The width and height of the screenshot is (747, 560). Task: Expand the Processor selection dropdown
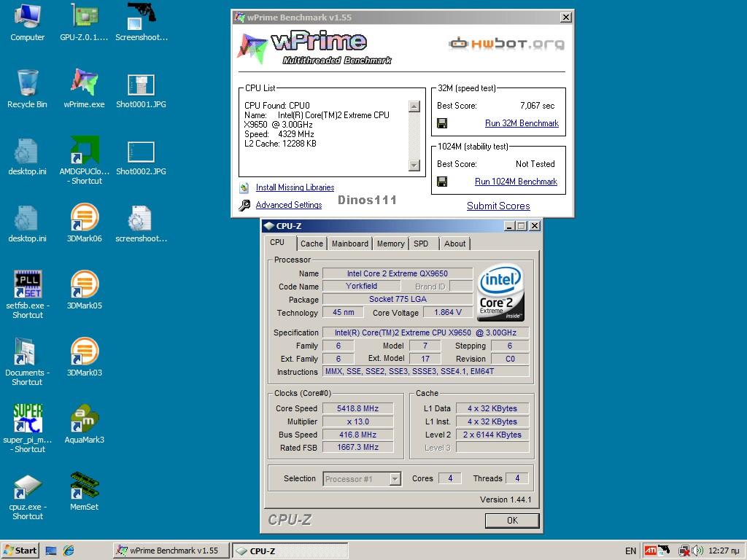click(395, 478)
